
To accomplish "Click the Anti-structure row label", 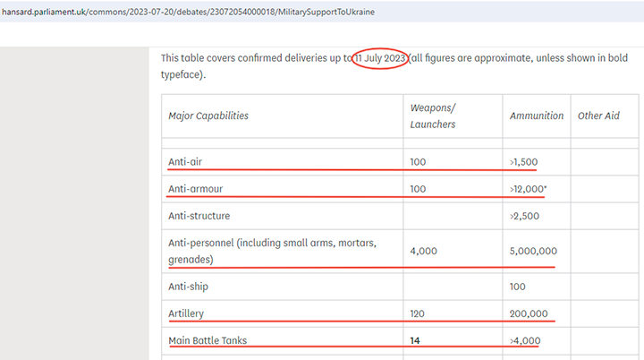I will coord(199,216).
